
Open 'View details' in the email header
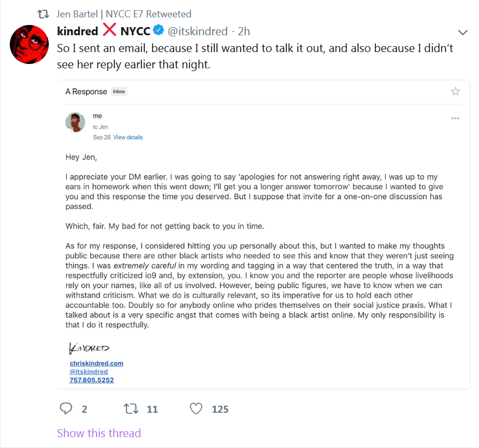point(128,137)
